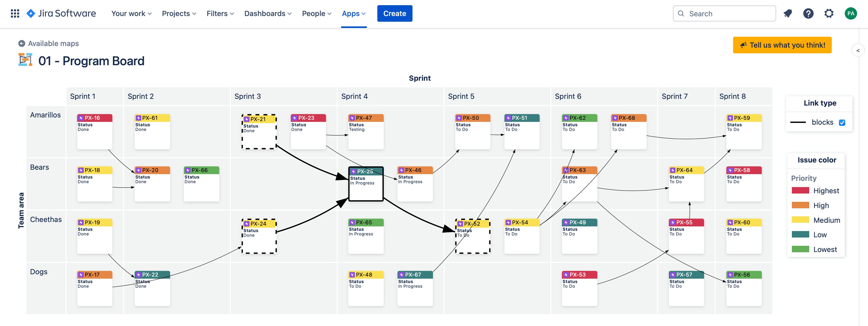Click the Program Board map icon

coord(25,61)
